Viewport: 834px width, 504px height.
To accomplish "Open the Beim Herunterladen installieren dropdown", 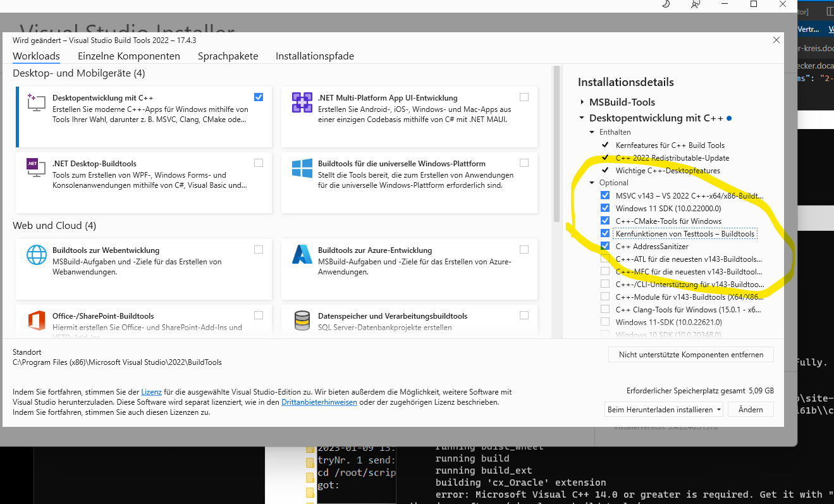I will click(x=665, y=409).
